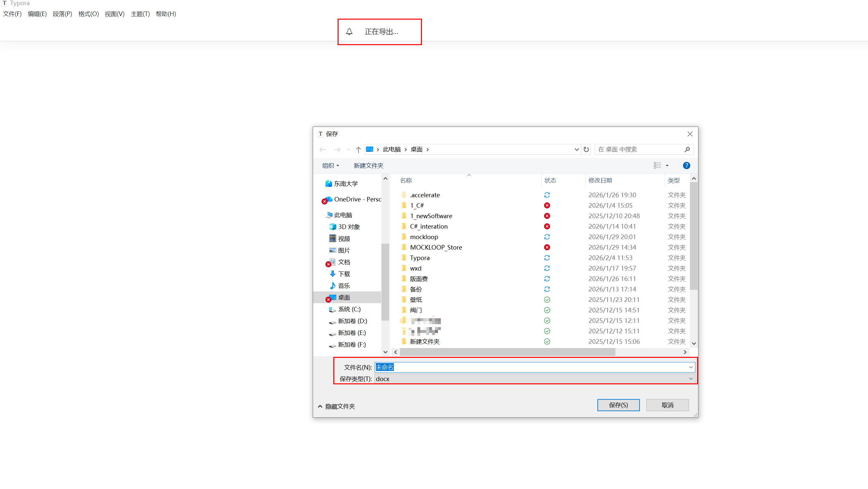Click the view layout icon in the toolbar
Viewport: 868px width, 489px height.
point(657,166)
